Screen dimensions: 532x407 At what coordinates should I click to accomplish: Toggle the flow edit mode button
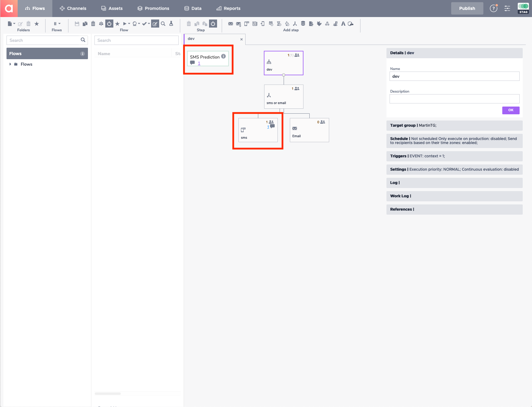point(155,24)
